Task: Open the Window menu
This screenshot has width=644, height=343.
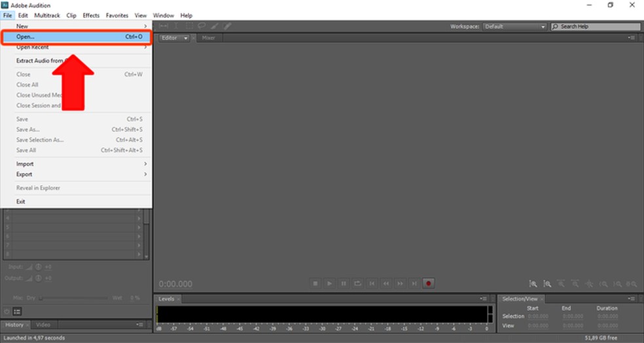Action: click(164, 15)
